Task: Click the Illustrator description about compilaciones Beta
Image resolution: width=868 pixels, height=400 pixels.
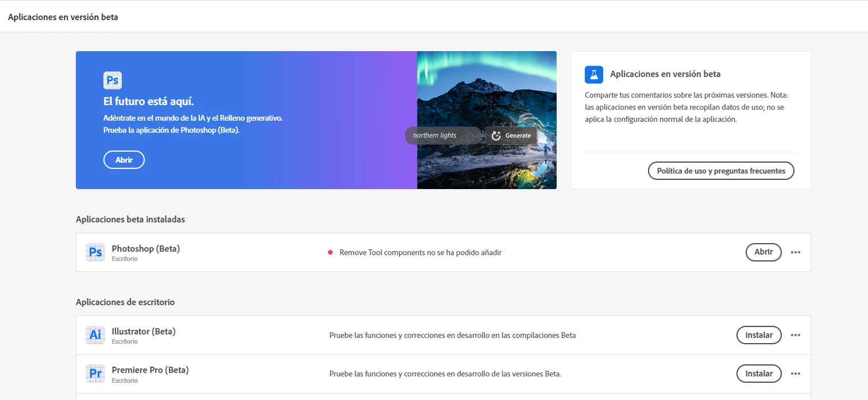Action: 453,335
